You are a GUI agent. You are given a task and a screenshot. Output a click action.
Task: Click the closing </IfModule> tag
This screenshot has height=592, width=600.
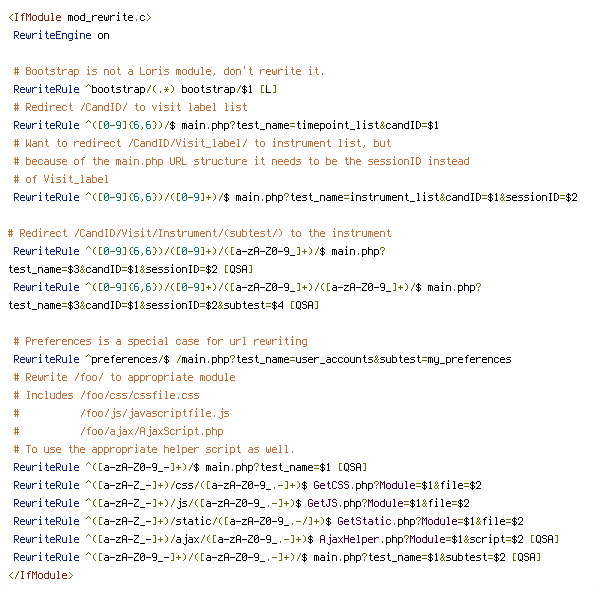click(41, 575)
